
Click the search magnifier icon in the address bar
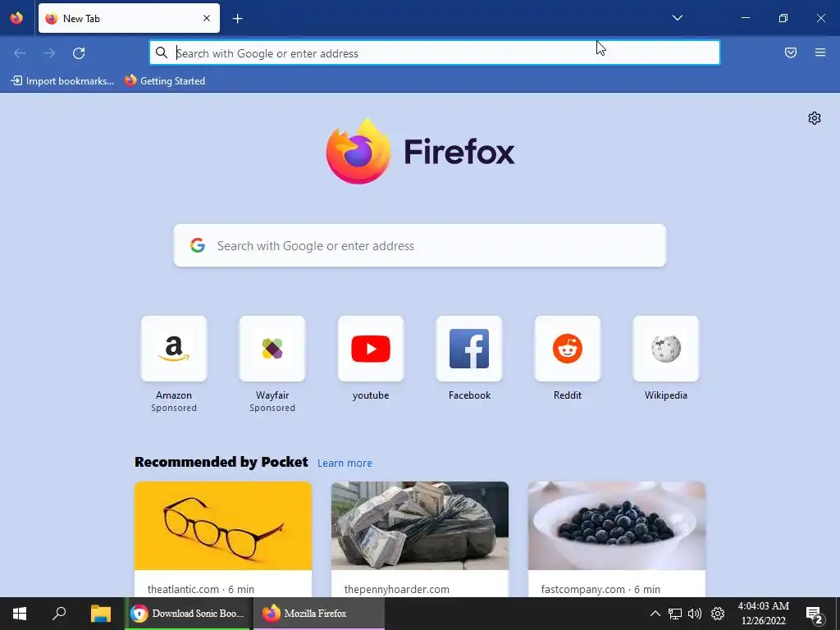[x=162, y=52]
